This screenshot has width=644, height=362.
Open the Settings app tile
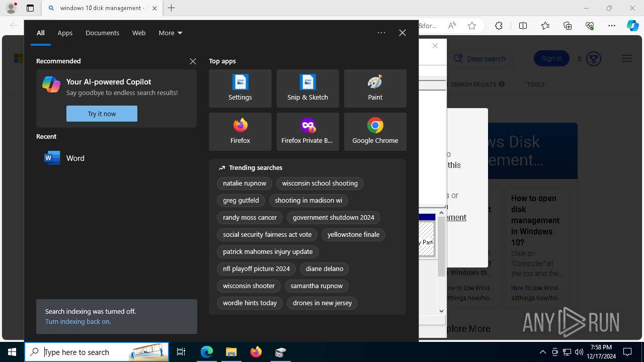pyautogui.click(x=240, y=88)
